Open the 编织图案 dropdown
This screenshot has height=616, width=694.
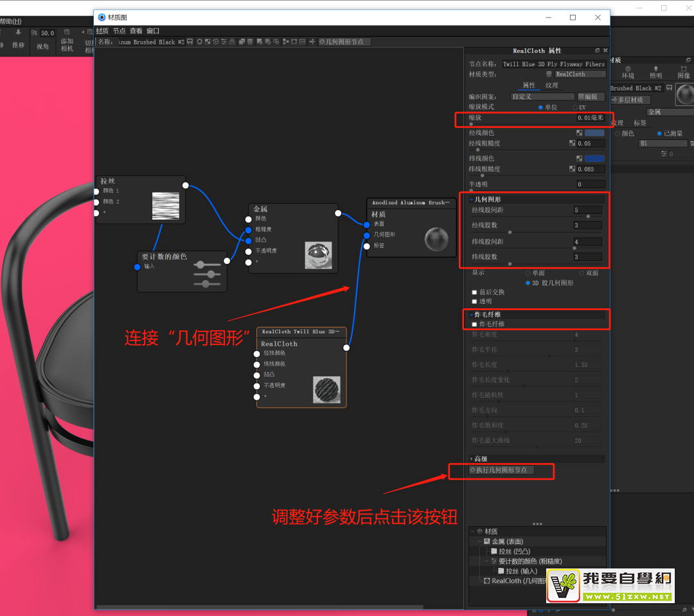pos(542,96)
